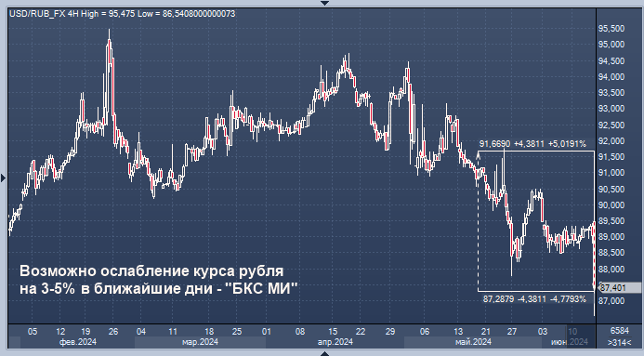644x356 pixels.
Task: Click the USD/RUB_FX 4H chart title
Action: pos(123,14)
